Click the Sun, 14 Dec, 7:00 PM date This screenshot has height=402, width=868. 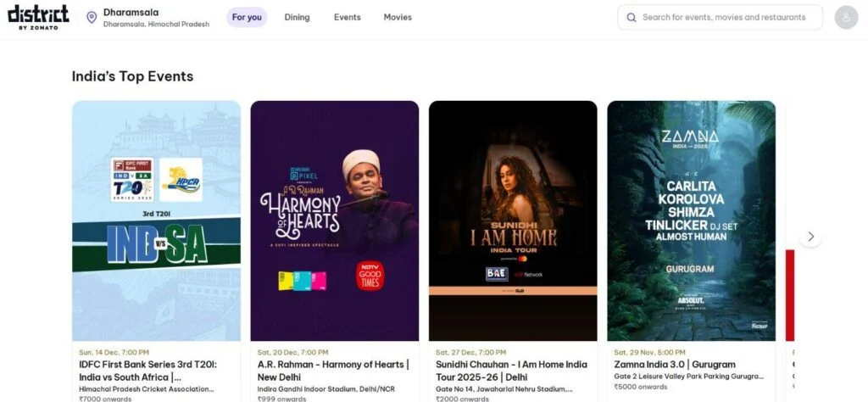click(x=114, y=352)
